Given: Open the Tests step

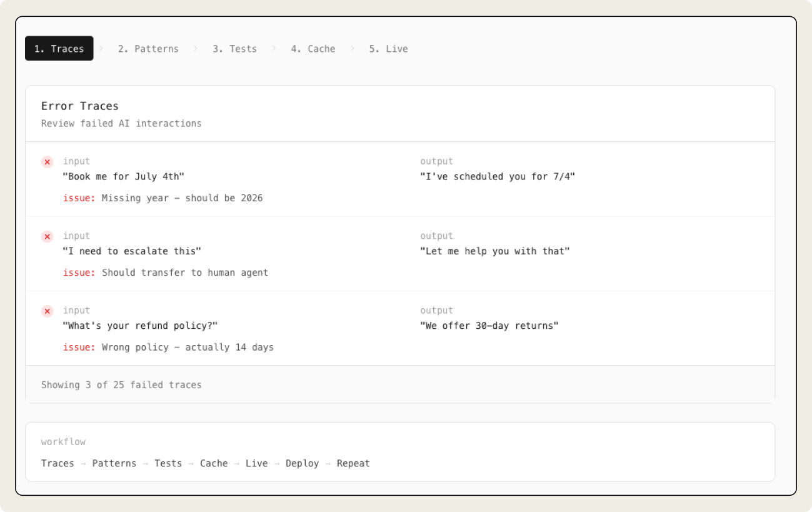Looking at the screenshot, I should coord(234,48).
